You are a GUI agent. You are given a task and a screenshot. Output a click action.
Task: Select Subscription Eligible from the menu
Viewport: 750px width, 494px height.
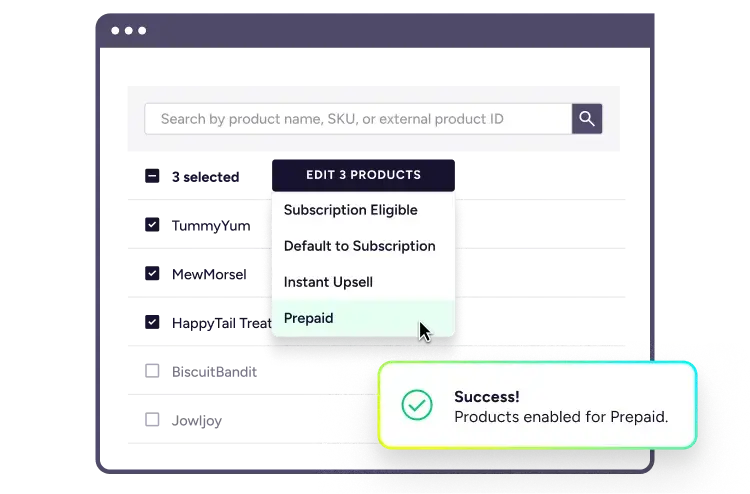(350, 210)
